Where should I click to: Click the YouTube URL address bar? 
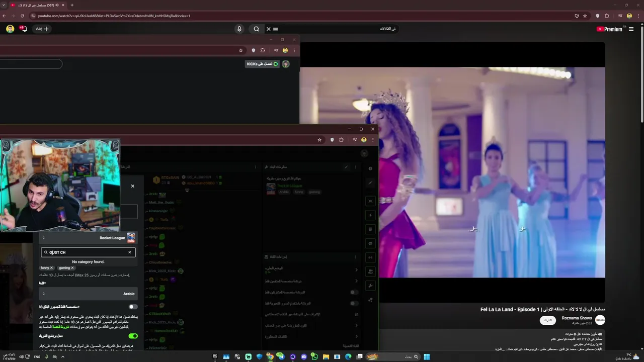click(x=302, y=16)
